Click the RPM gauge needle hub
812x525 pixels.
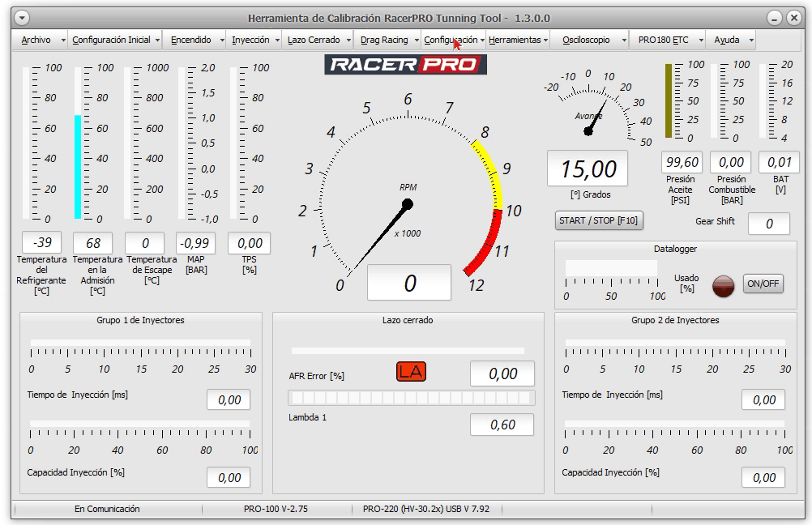coord(407,204)
